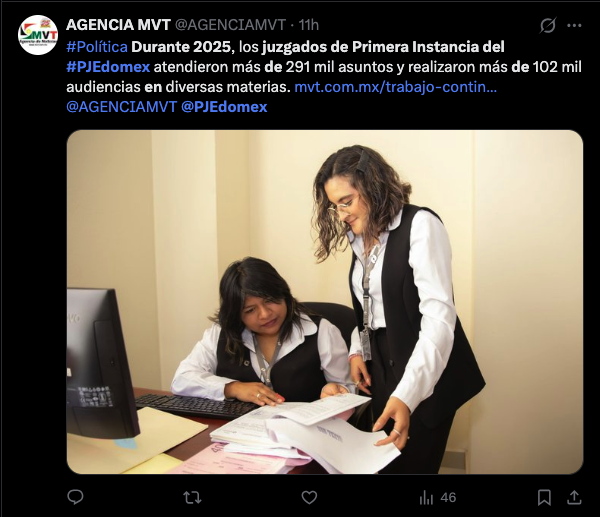This screenshot has height=517, width=600.
Task: Open the #Política hashtag
Action: coord(97,47)
